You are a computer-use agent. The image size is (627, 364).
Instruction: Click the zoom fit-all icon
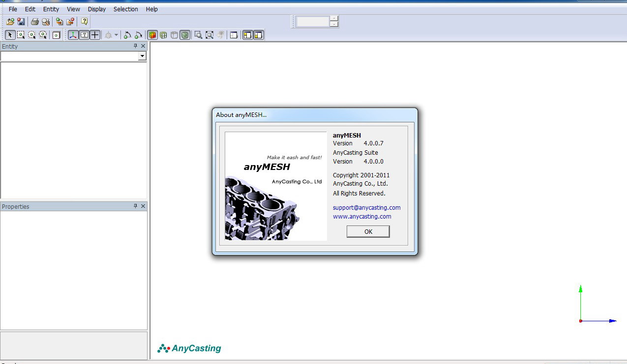pos(209,35)
